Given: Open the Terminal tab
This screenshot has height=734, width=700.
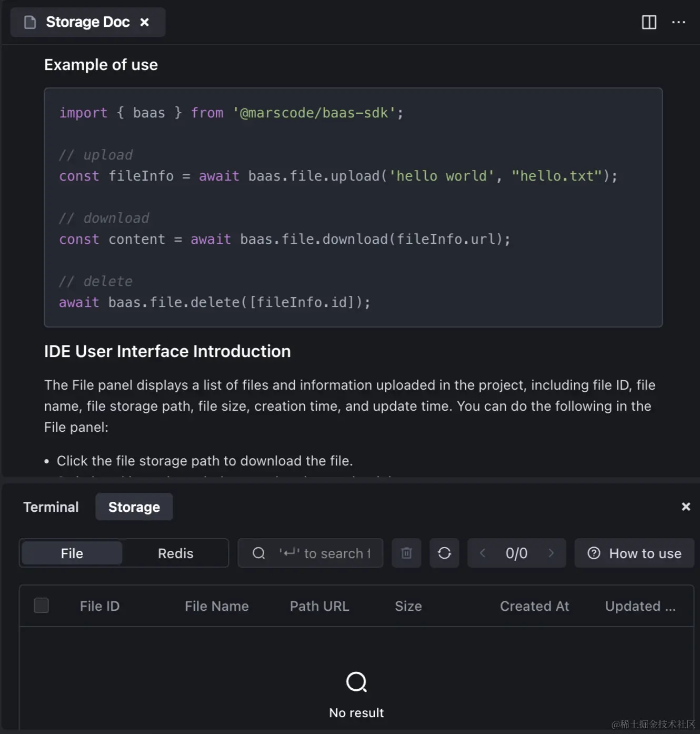Looking at the screenshot, I should 51,507.
